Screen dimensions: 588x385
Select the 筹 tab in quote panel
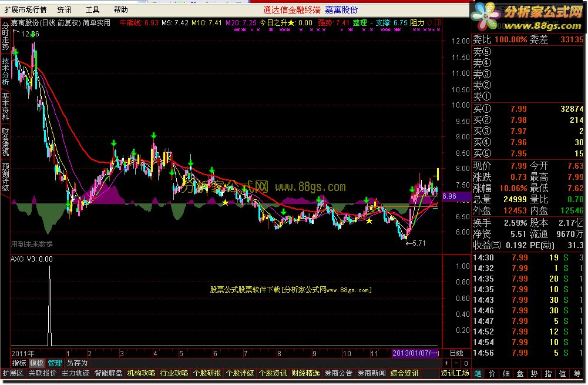click(x=577, y=373)
